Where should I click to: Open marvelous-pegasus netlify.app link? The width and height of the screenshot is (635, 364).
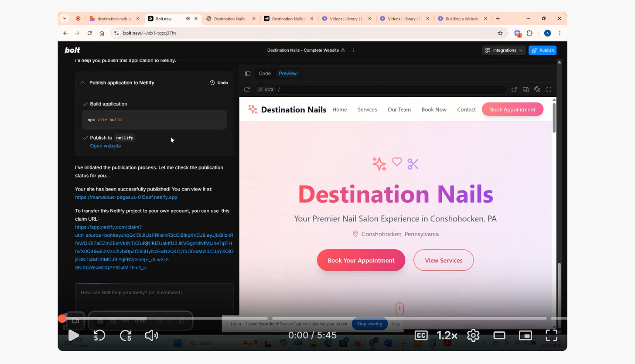[126, 197]
